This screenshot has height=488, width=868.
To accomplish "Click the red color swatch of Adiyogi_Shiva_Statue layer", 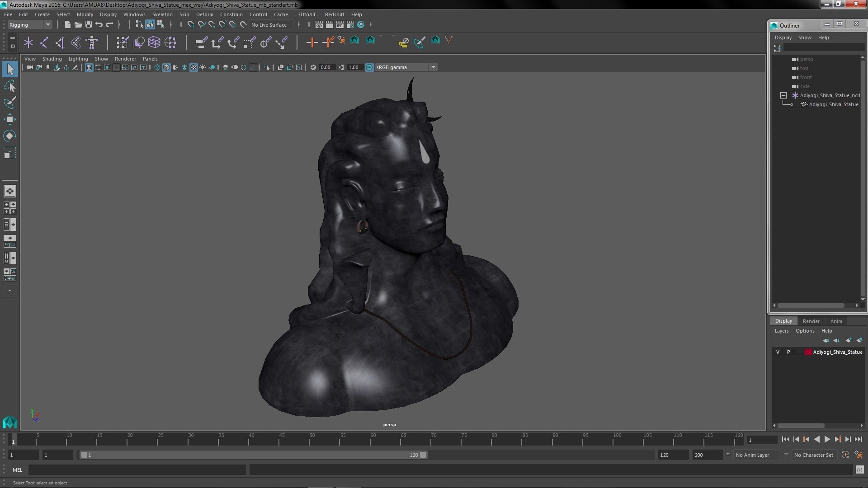I will tap(808, 352).
